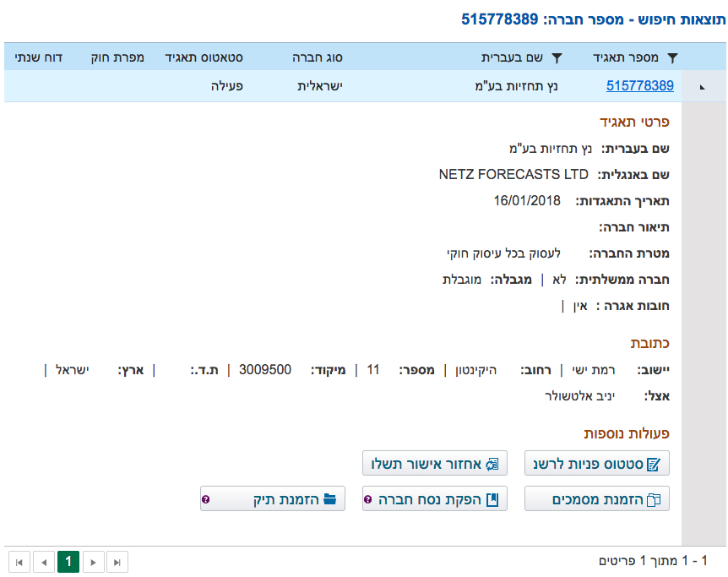Sort by מפרת חוק column header
728x577 pixels.
point(117,57)
